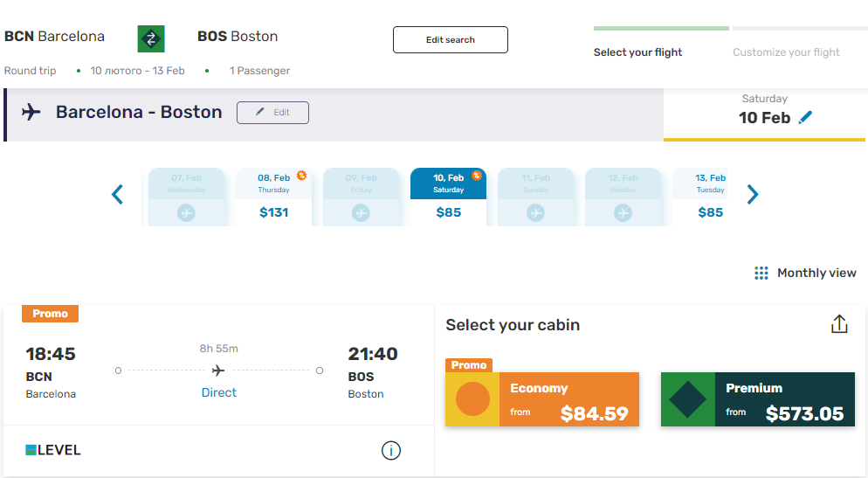The width and height of the screenshot is (868, 478).
Task: Click the pencil icon beside 10 Feb
Action: (805, 117)
